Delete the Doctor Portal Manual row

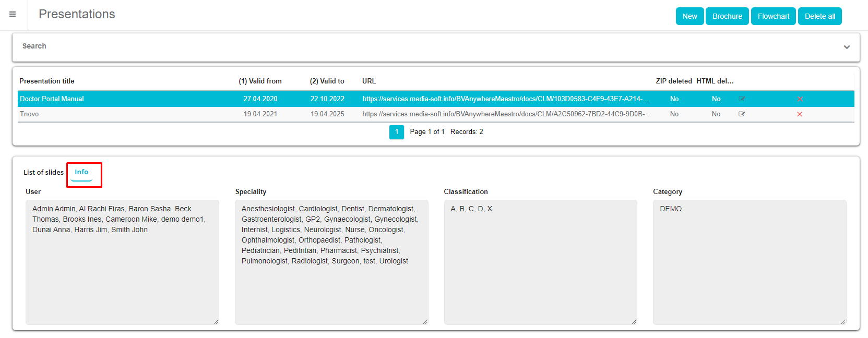[800, 99]
